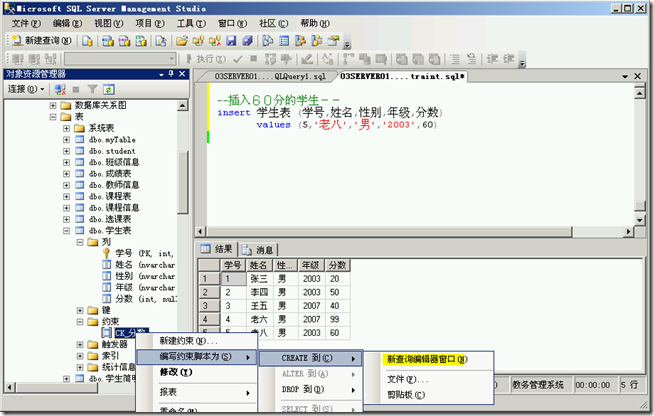654x416 pixels.
Task: Open the CREATE 到 submenu
Action: tap(310, 358)
